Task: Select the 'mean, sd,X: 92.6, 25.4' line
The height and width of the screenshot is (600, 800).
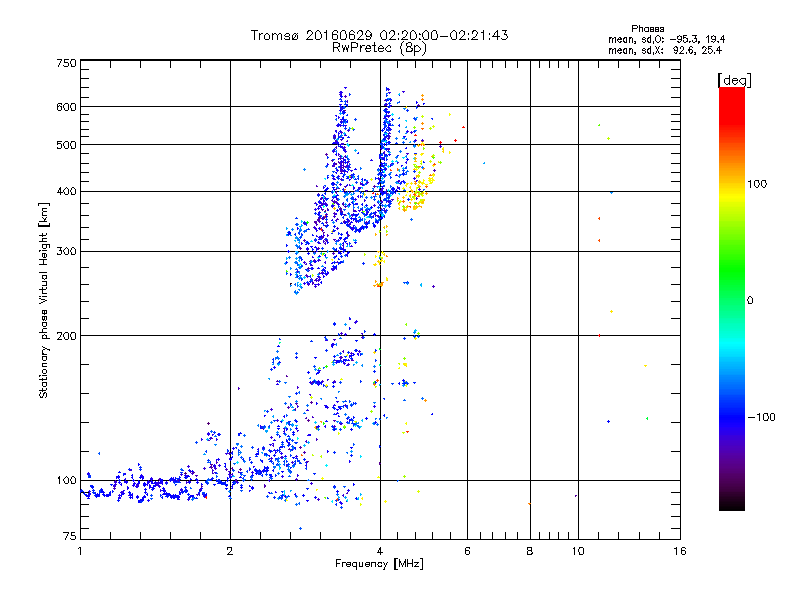Action: point(664,50)
